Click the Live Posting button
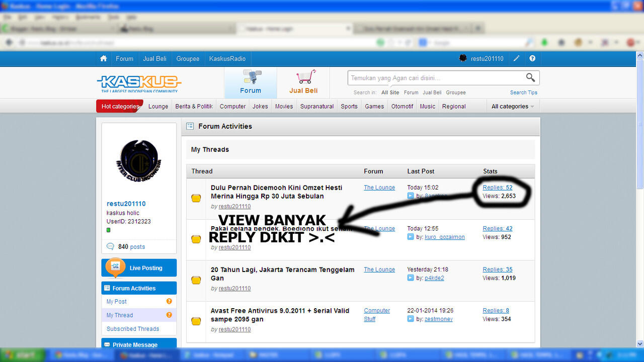 139,268
